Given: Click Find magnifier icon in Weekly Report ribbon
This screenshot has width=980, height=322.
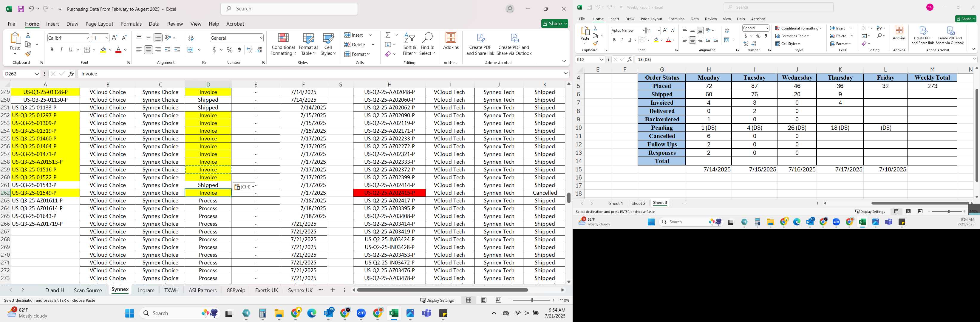Looking at the screenshot, I should pyautogui.click(x=879, y=36).
